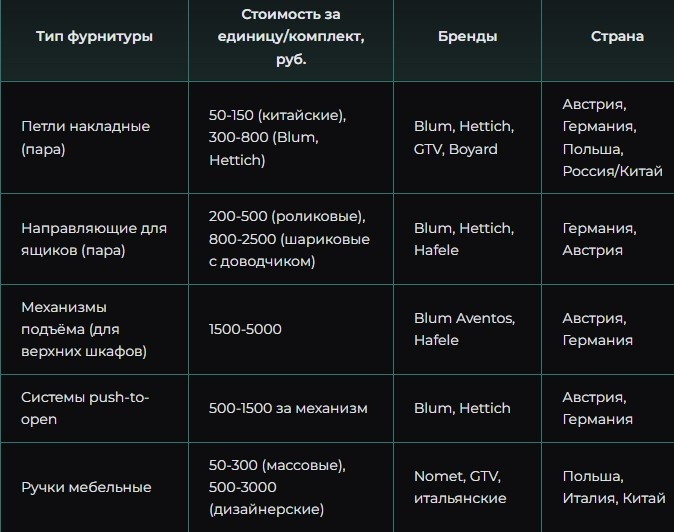Image resolution: width=674 pixels, height=532 pixels.
Task: Click the "Blum Aventos, Hafele" cell
Action: click(464, 329)
